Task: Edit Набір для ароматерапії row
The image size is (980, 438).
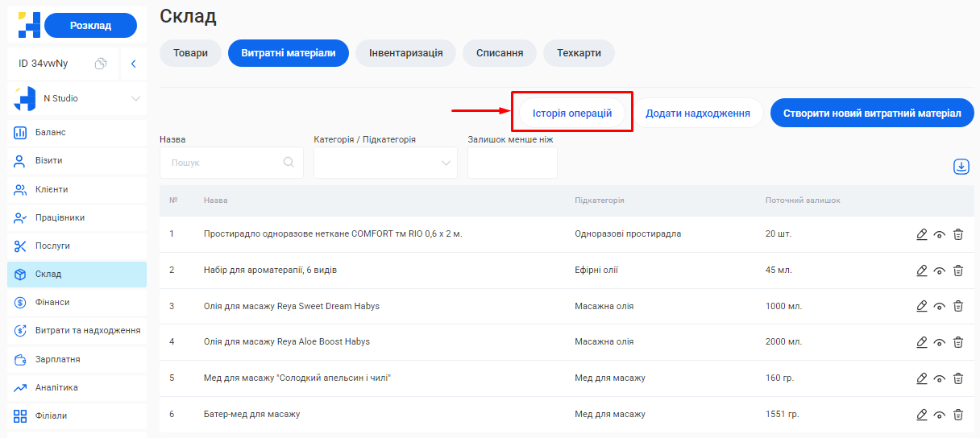Action: tap(922, 271)
